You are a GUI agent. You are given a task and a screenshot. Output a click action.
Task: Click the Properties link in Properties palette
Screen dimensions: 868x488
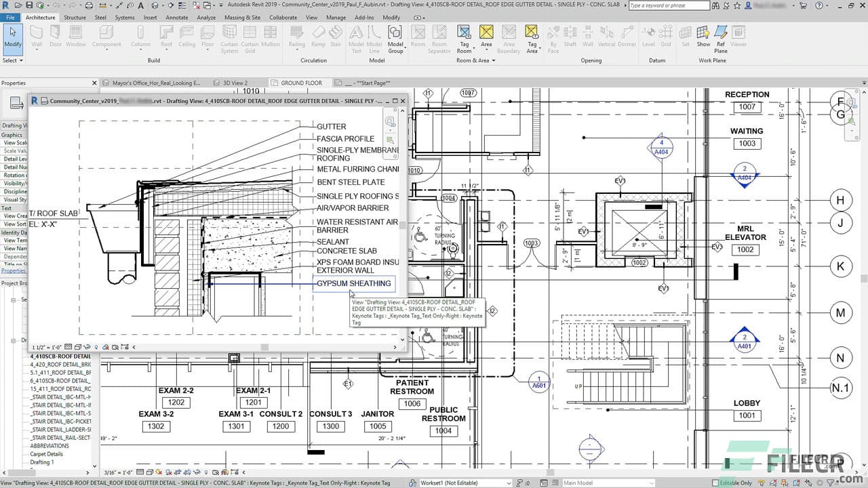[15, 270]
